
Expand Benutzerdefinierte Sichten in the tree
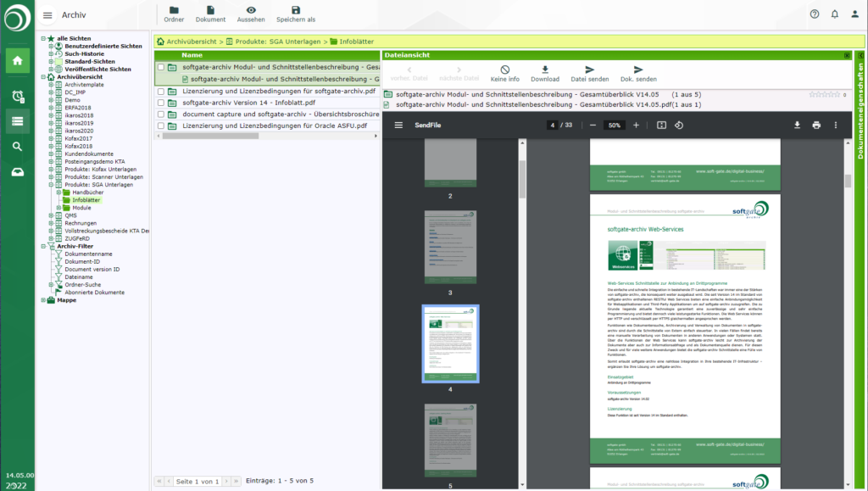pos(51,47)
